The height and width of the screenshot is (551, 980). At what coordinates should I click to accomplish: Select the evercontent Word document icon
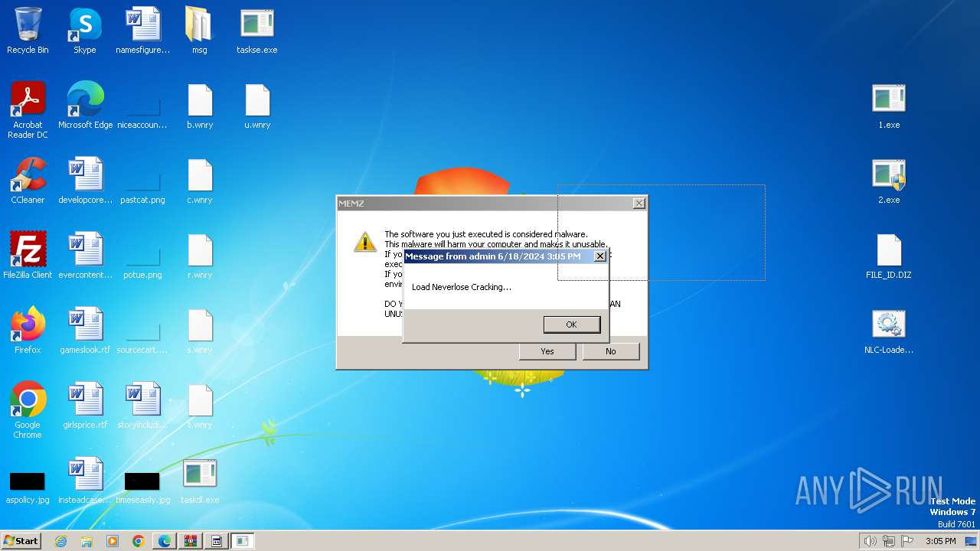click(x=85, y=256)
